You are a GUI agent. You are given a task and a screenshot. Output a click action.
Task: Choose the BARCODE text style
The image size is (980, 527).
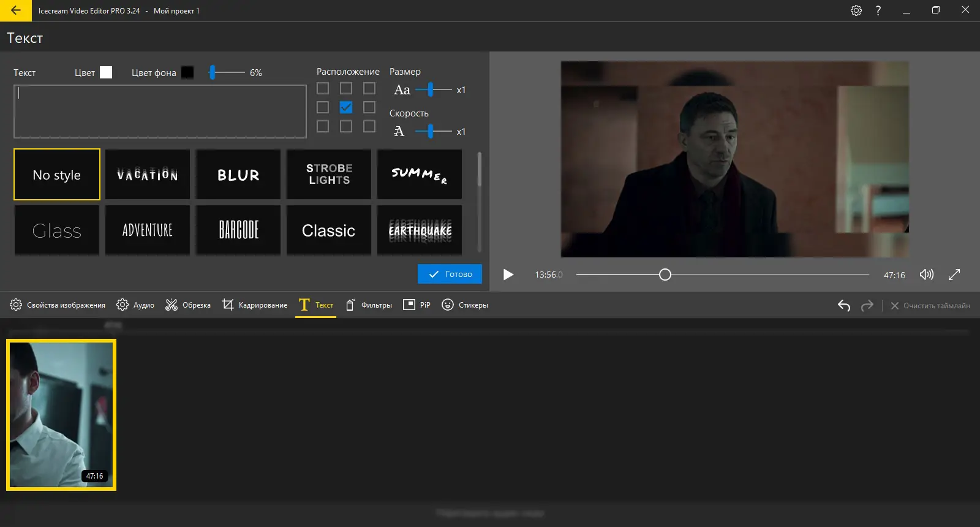(238, 230)
